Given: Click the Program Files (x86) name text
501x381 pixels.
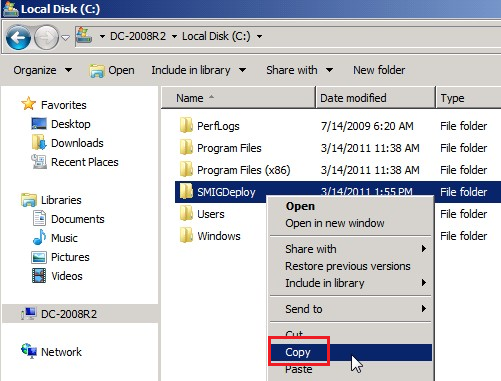Looking at the screenshot, I should pos(244,170).
